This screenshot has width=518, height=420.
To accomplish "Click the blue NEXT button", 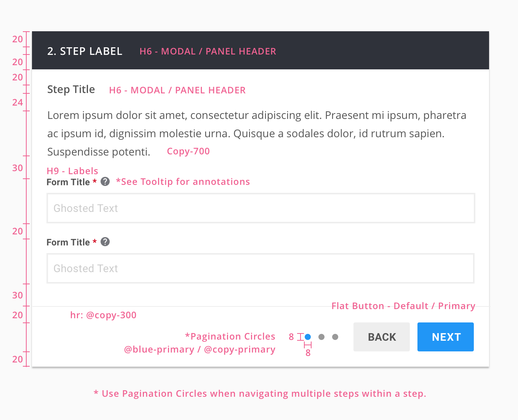I will pos(446,337).
